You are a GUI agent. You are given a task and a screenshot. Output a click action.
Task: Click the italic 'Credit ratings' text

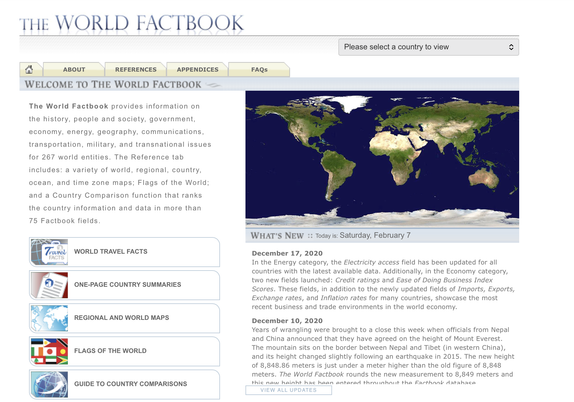[x=357, y=280]
